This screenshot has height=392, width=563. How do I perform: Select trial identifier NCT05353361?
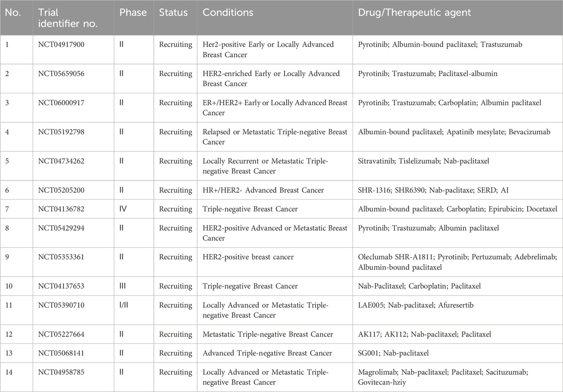(61, 257)
